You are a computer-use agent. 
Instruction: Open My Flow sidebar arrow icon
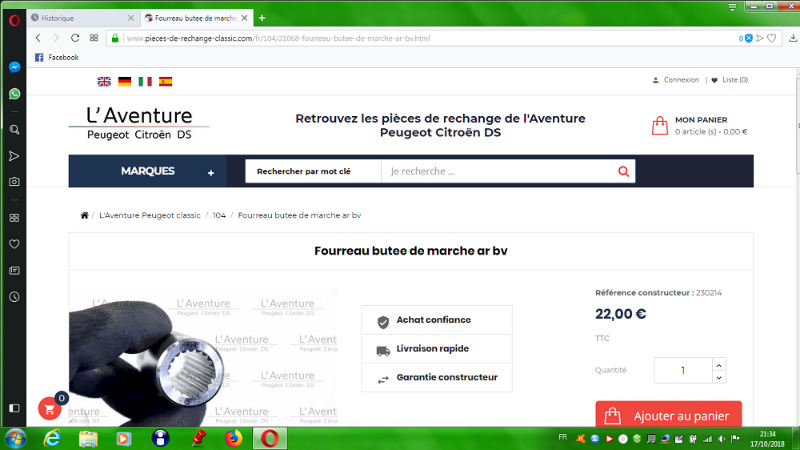click(x=14, y=156)
